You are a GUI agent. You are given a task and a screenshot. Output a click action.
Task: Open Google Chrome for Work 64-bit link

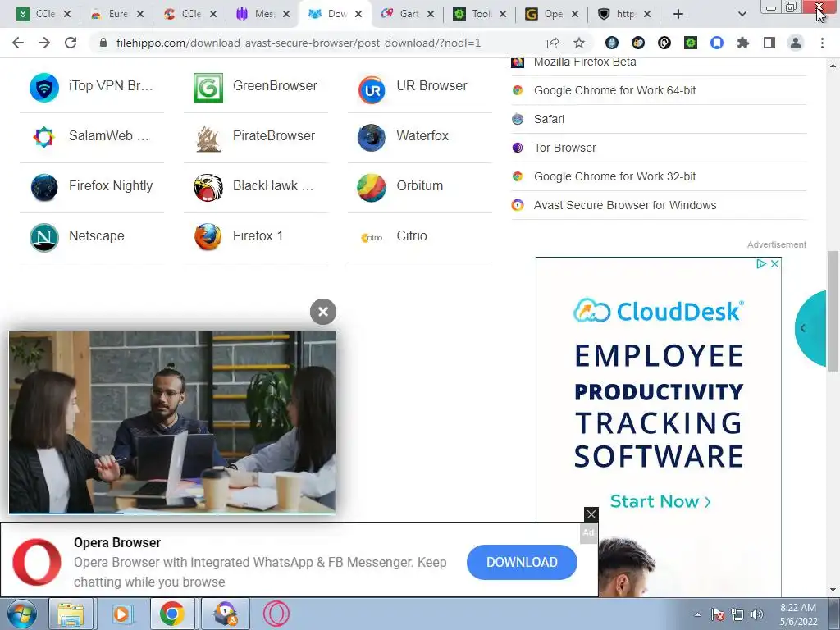(x=614, y=90)
